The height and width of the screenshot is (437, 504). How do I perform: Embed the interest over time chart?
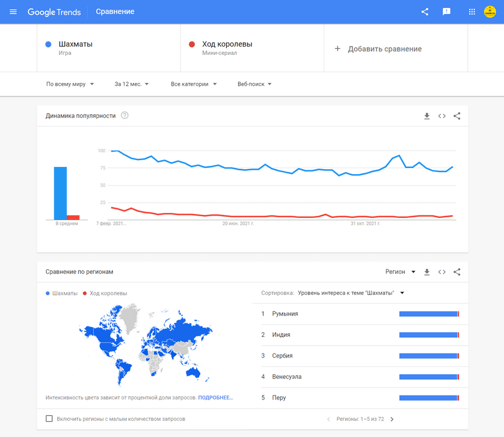pos(442,116)
